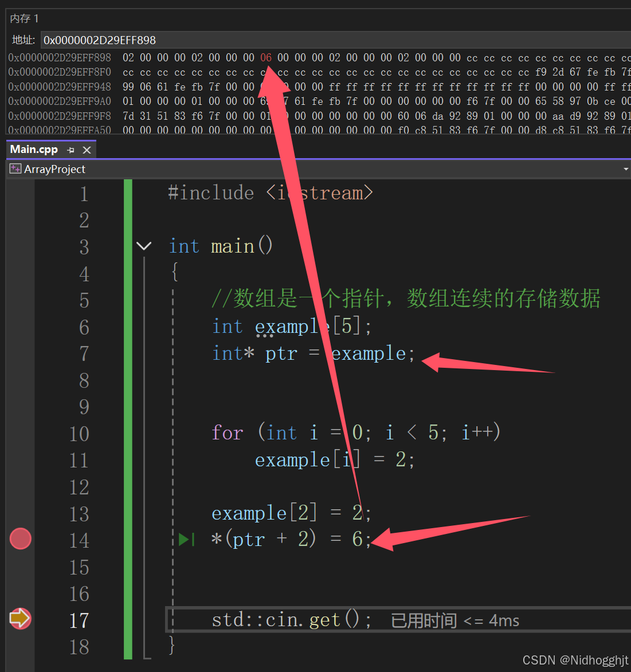Click the #include <iostream> line
This screenshot has height=672, width=631.
pyautogui.click(x=271, y=193)
